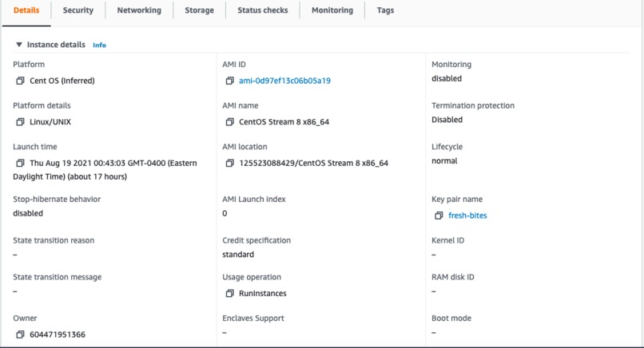Copy the AMI name CentOS Stream 8
Viewport: 644px width, 348px height.
[229, 122]
